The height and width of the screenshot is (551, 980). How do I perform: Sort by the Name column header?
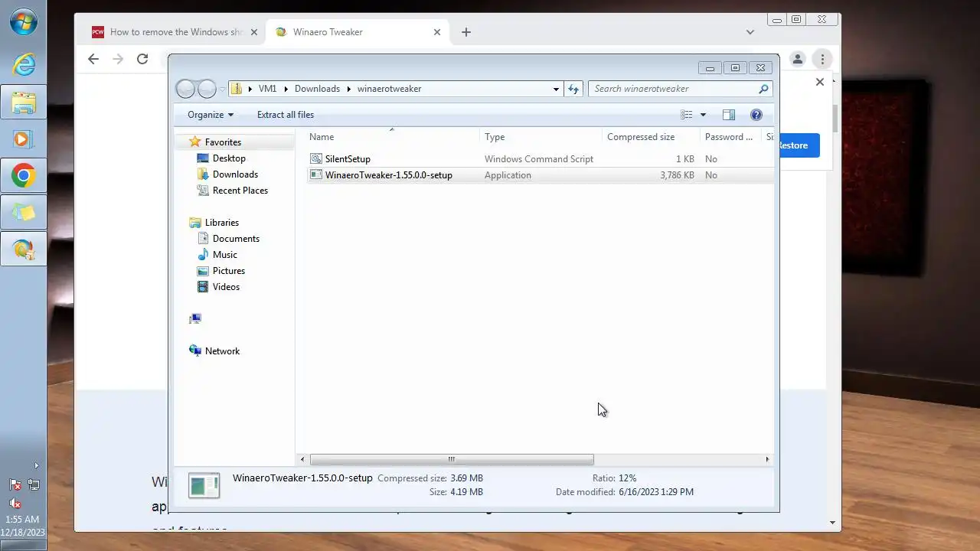tap(394, 137)
